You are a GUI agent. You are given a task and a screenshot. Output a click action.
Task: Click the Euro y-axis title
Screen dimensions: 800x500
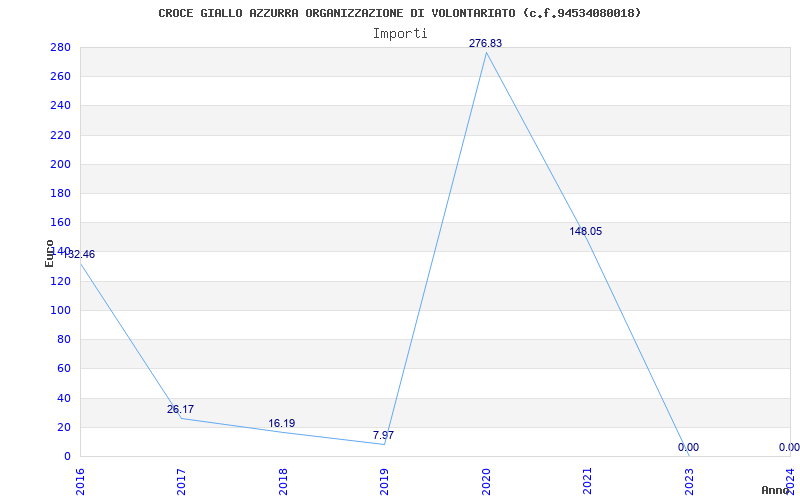[49, 253]
